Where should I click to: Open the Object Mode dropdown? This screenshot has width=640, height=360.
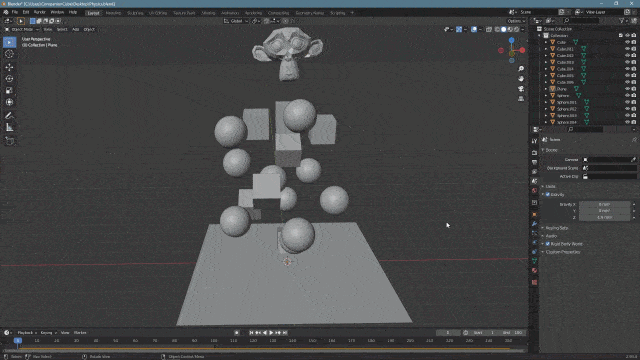tap(22, 29)
